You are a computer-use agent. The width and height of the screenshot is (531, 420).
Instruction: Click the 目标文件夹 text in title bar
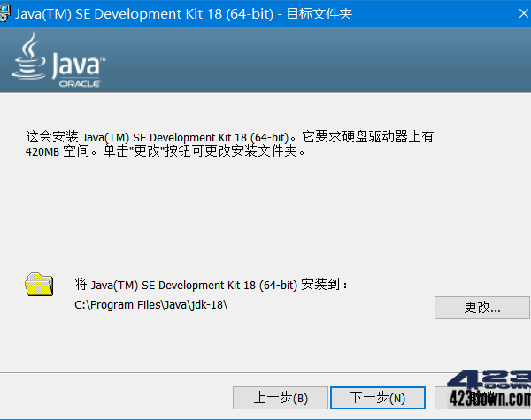329,12
